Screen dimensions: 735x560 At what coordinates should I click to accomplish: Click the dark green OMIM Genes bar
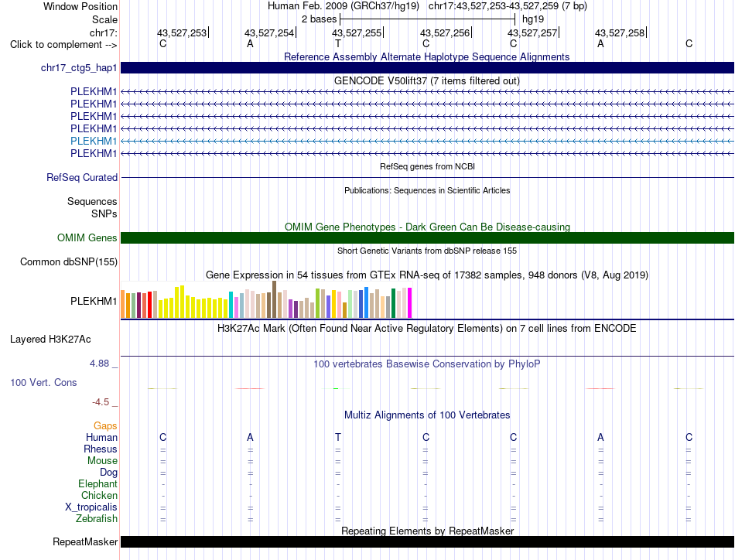(427, 238)
